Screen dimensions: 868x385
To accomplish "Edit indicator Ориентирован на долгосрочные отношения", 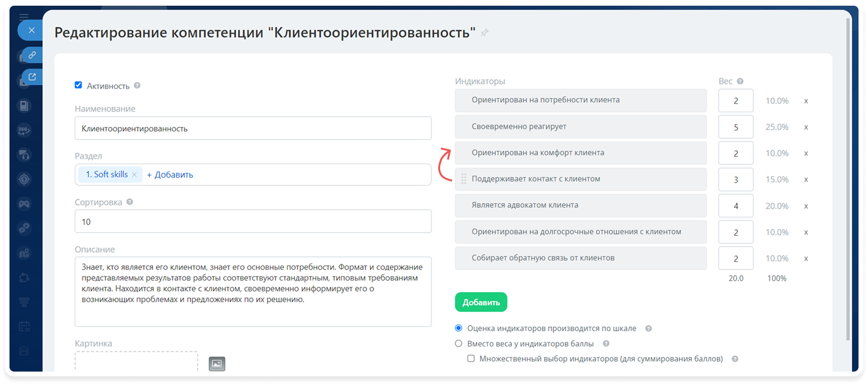I will 581,232.
